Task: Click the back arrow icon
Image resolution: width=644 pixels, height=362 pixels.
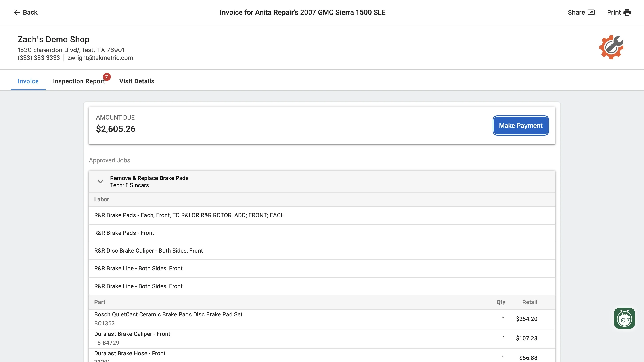Action: (17, 13)
